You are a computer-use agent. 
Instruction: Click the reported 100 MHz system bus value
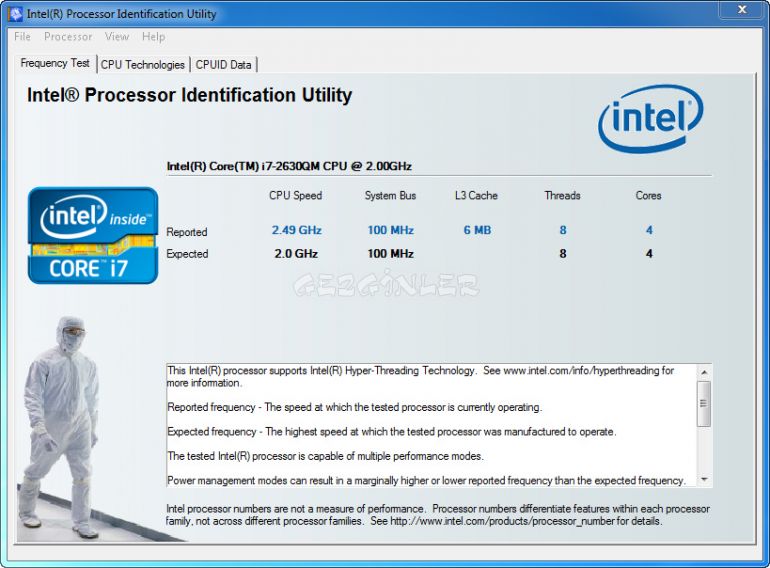391,230
